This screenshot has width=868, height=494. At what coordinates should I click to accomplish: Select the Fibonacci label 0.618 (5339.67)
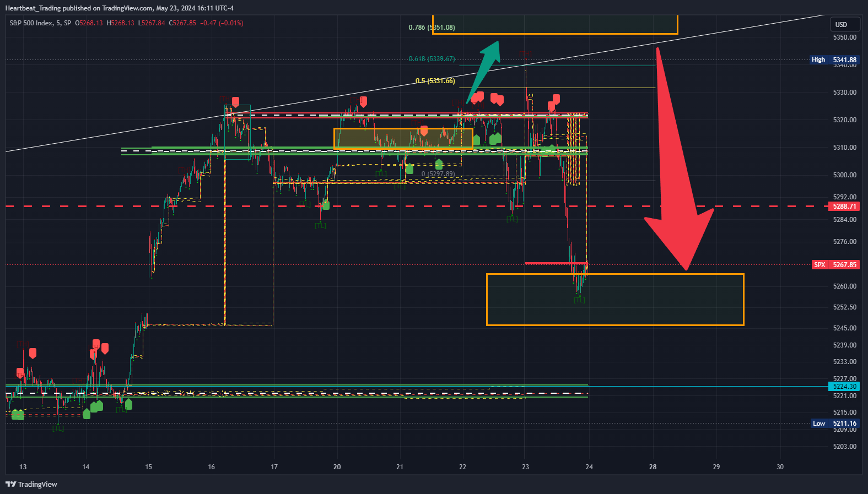pyautogui.click(x=432, y=59)
